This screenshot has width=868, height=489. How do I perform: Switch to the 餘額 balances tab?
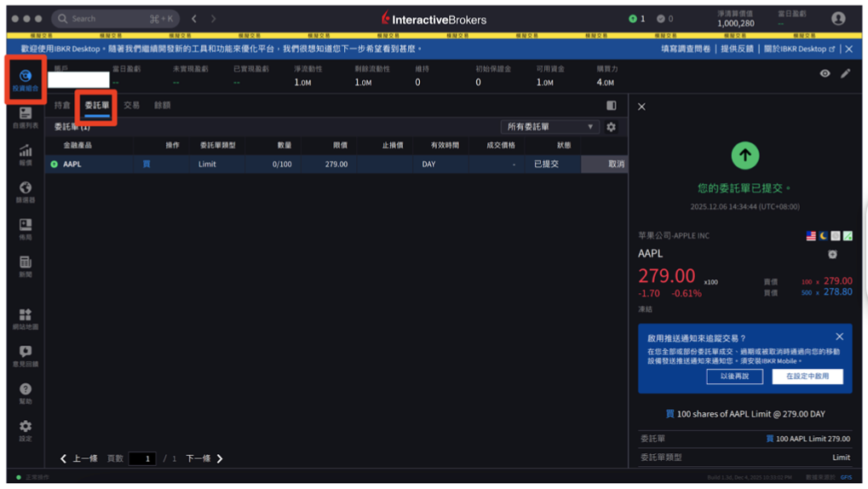coord(162,106)
